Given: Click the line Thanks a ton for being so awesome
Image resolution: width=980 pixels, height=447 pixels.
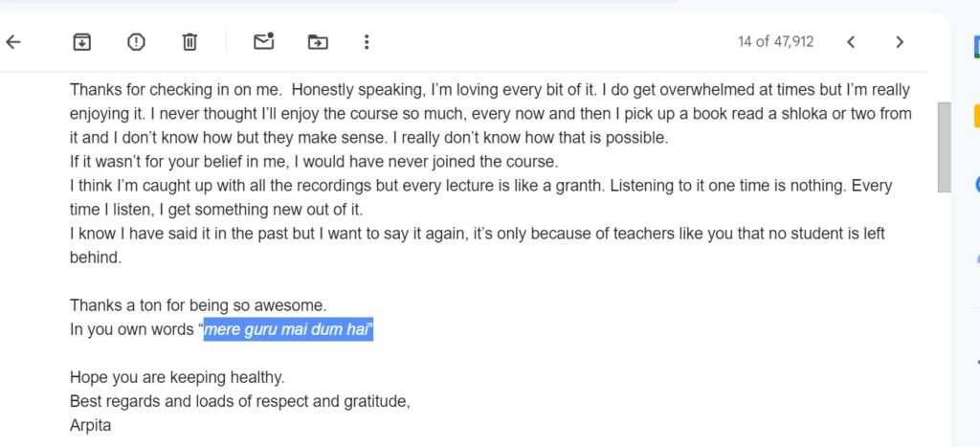Looking at the screenshot, I should pyautogui.click(x=198, y=305).
